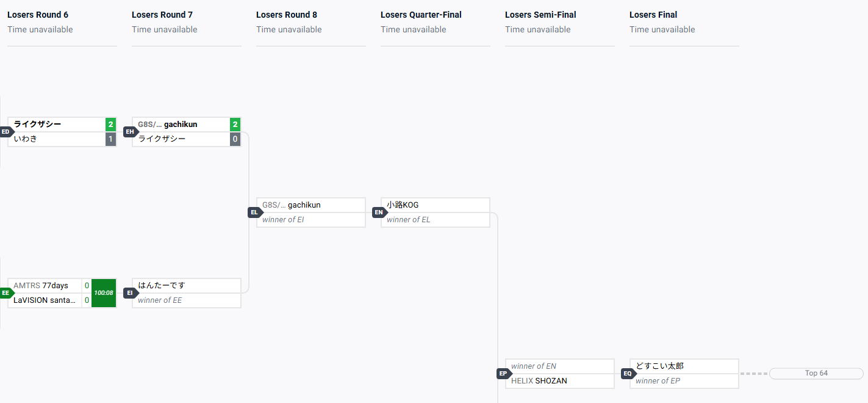868x403 pixels.
Task: Open the EP match badge
Action: pos(504,374)
